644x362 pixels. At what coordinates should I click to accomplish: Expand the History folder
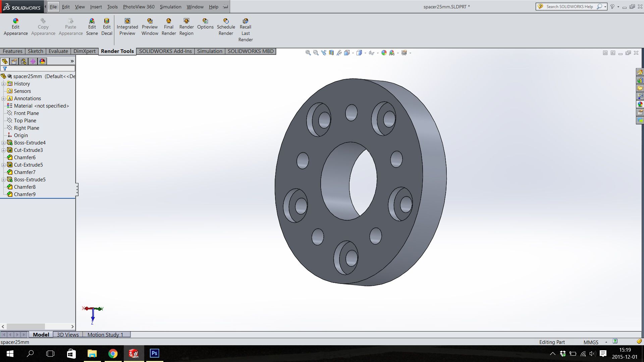point(4,84)
